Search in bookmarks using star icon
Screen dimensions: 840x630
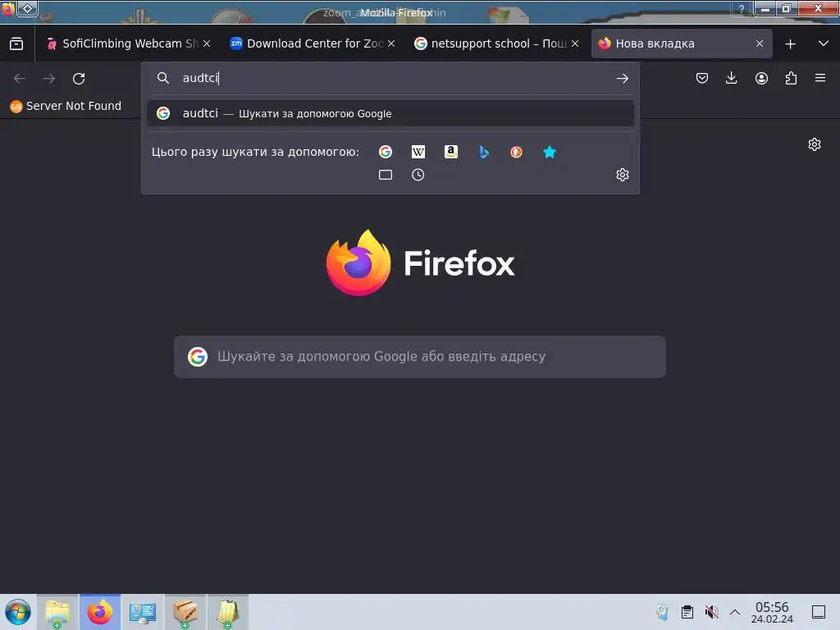[550, 152]
